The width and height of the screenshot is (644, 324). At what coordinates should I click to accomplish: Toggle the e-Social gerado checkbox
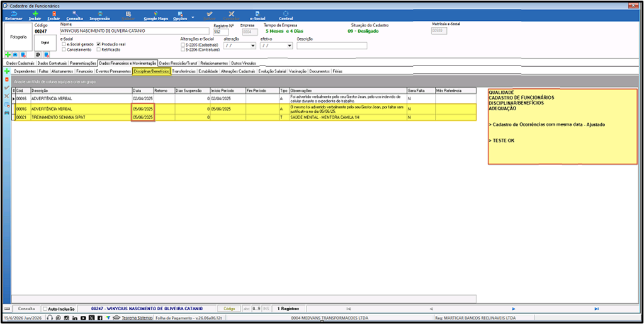click(x=64, y=43)
